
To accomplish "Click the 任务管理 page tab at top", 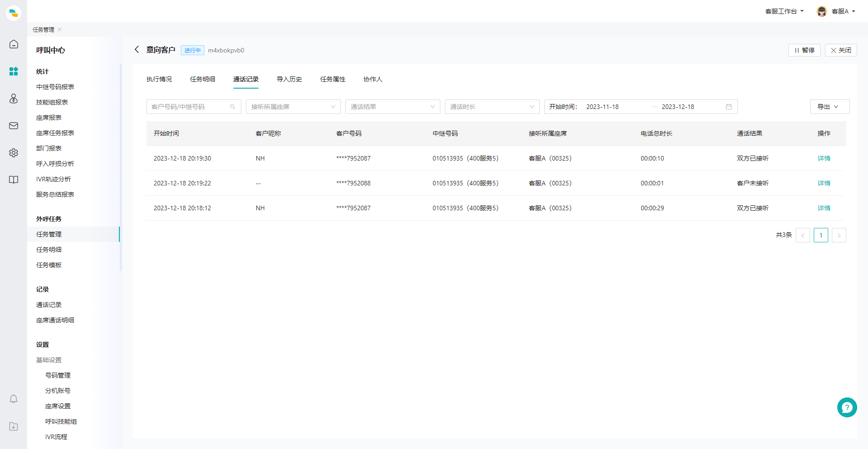I will 43,29.
